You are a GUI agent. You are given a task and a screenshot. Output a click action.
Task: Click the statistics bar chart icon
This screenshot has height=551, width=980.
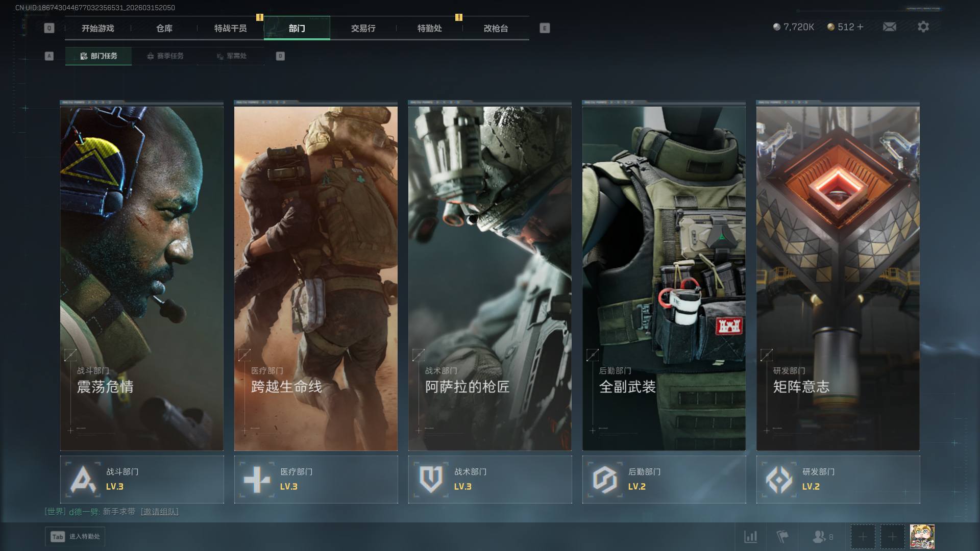coord(750,537)
